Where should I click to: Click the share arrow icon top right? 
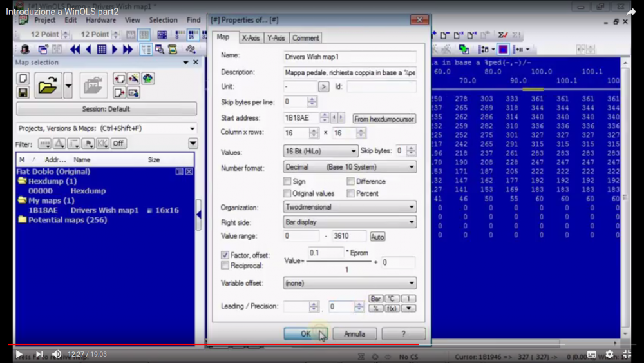tap(631, 12)
